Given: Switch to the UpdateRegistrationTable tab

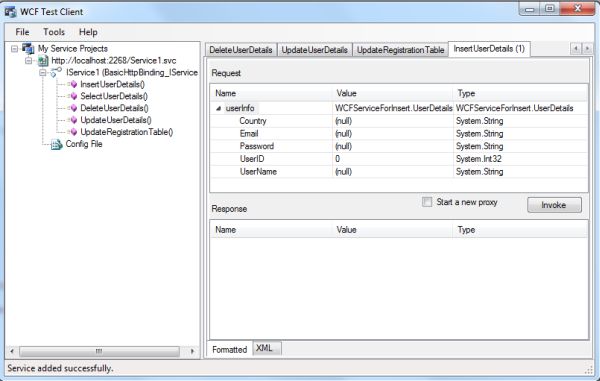Looking at the screenshot, I should click(x=400, y=50).
